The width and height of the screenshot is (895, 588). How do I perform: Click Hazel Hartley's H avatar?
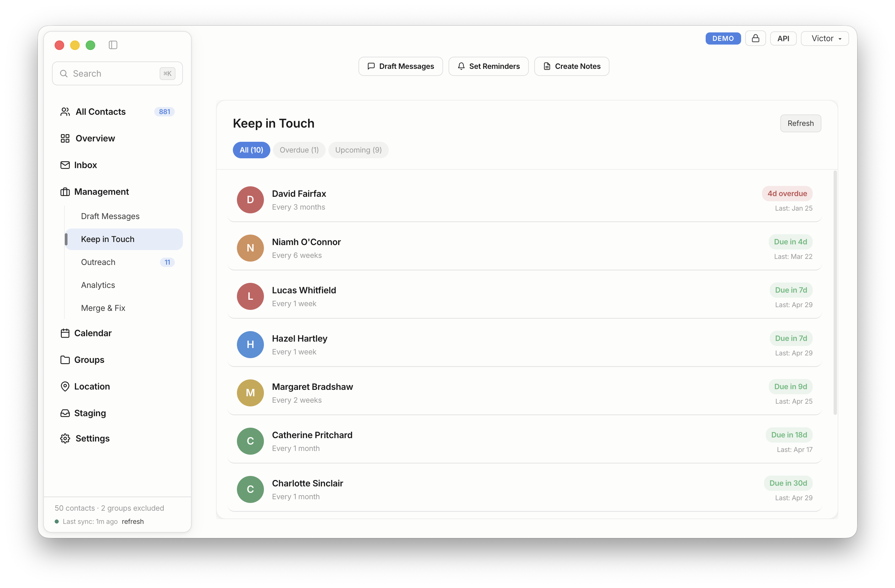click(250, 345)
